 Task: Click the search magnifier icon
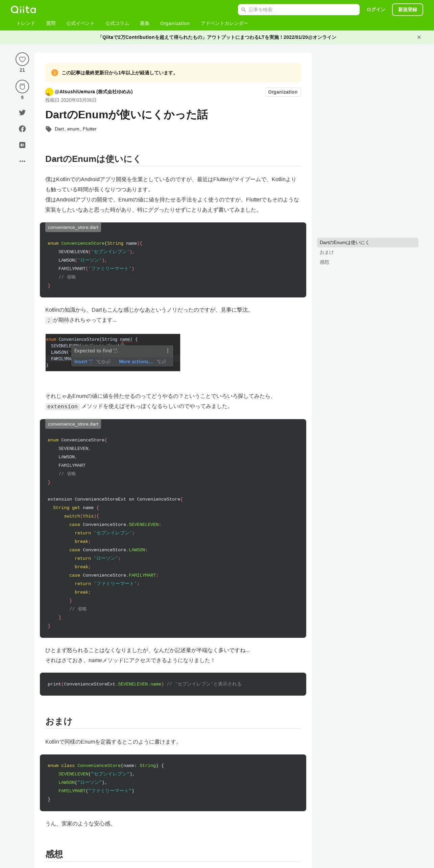[243, 10]
